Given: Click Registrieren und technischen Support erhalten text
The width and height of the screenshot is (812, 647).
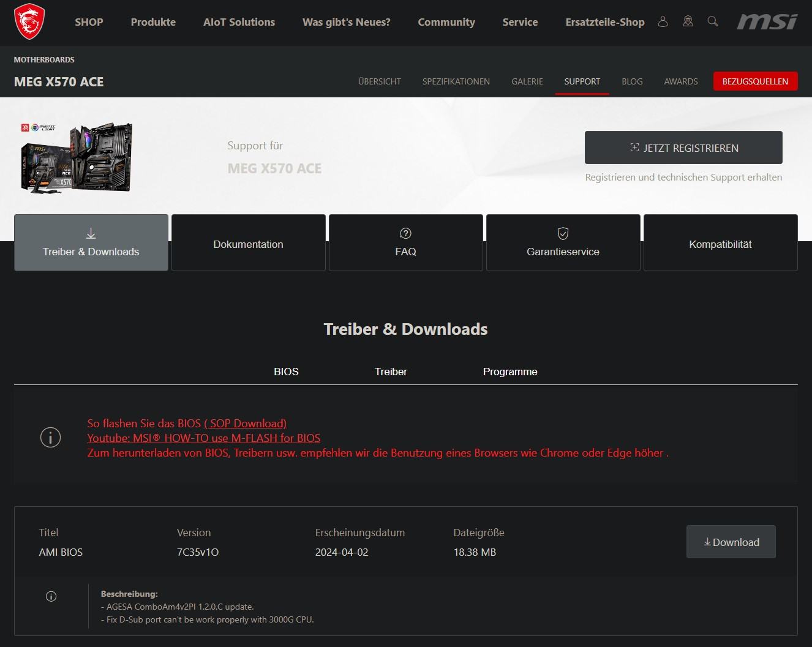Looking at the screenshot, I should coord(683,177).
